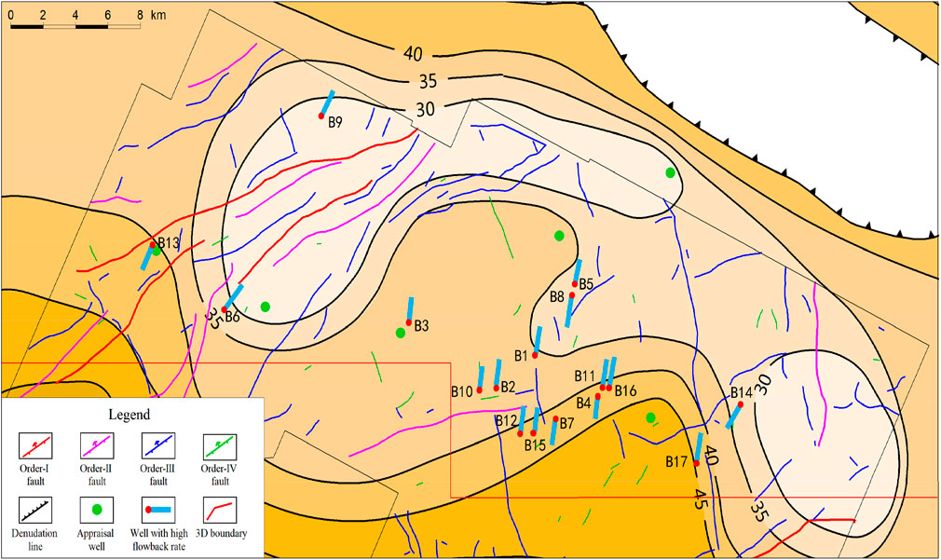
Task: Click the 'Legend' title text
Action: click(x=129, y=415)
